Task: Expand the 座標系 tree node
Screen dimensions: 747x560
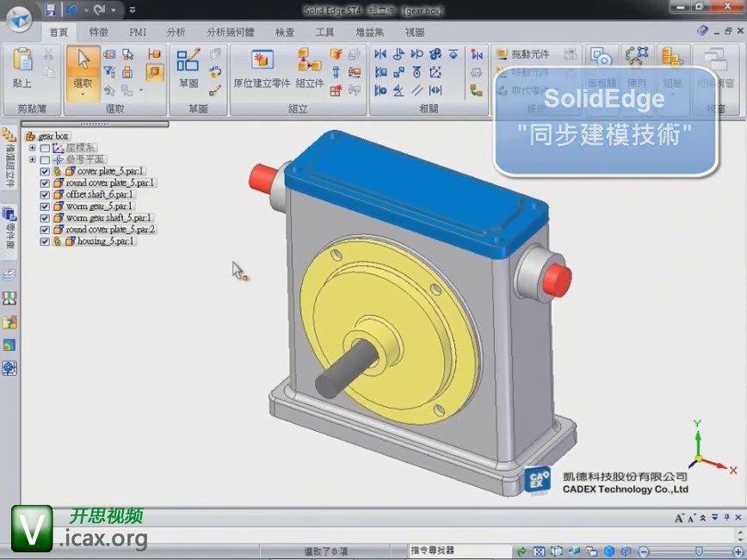Action: coord(33,148)
